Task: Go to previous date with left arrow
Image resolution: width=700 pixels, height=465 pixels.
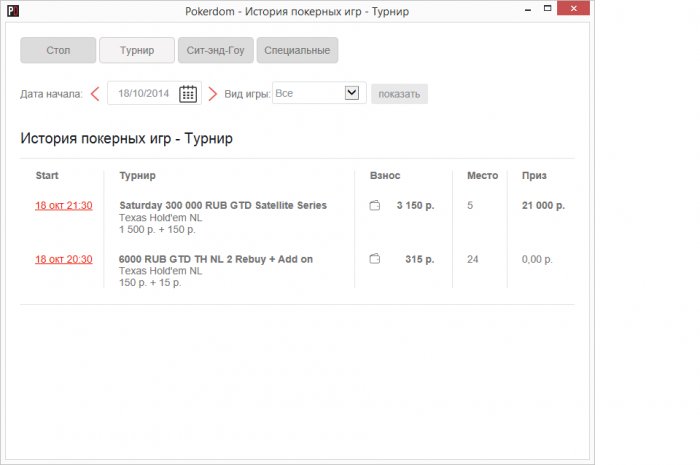Action: [x=95, y=94]
